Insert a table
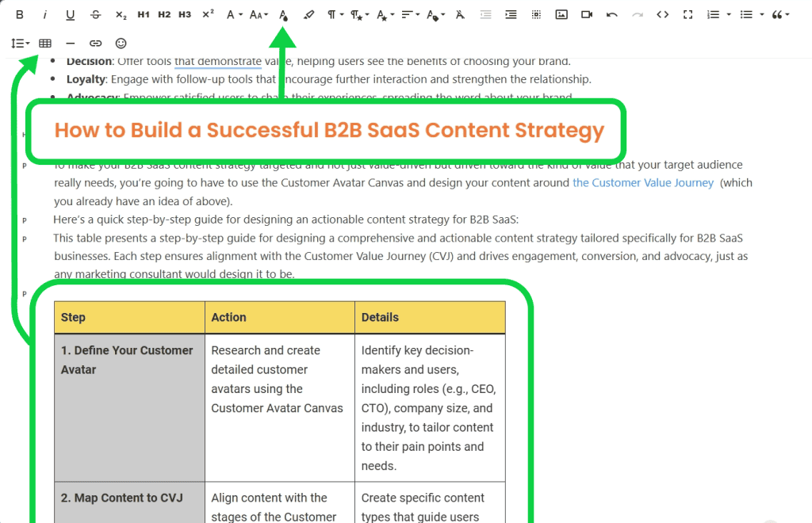Viewport: 812px width, 523px height. click(45, 44)
